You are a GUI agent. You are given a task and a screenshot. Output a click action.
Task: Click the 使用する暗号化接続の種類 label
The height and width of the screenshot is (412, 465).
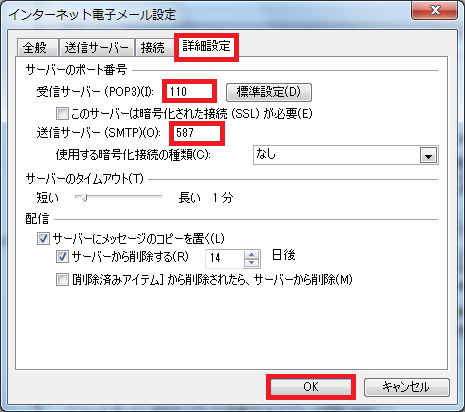pos(133,155)
